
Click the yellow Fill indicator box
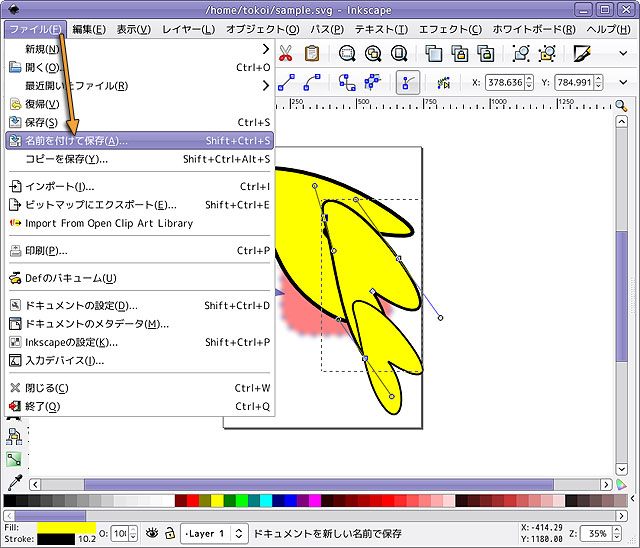66,527
